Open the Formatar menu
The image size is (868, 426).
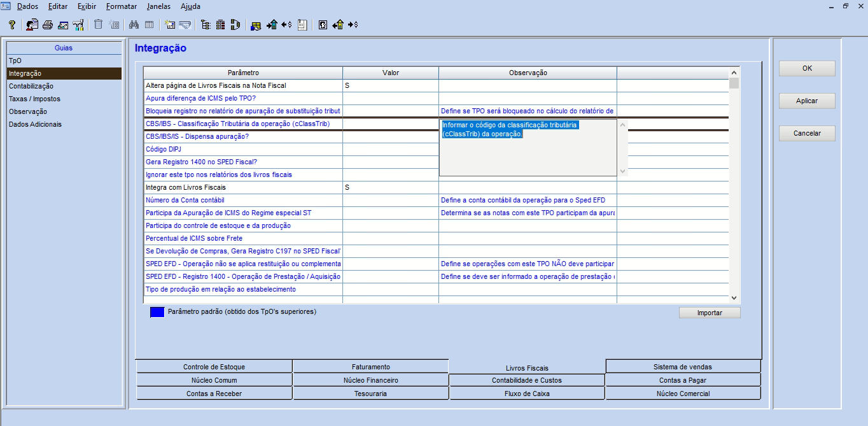[x=121, y=6]
